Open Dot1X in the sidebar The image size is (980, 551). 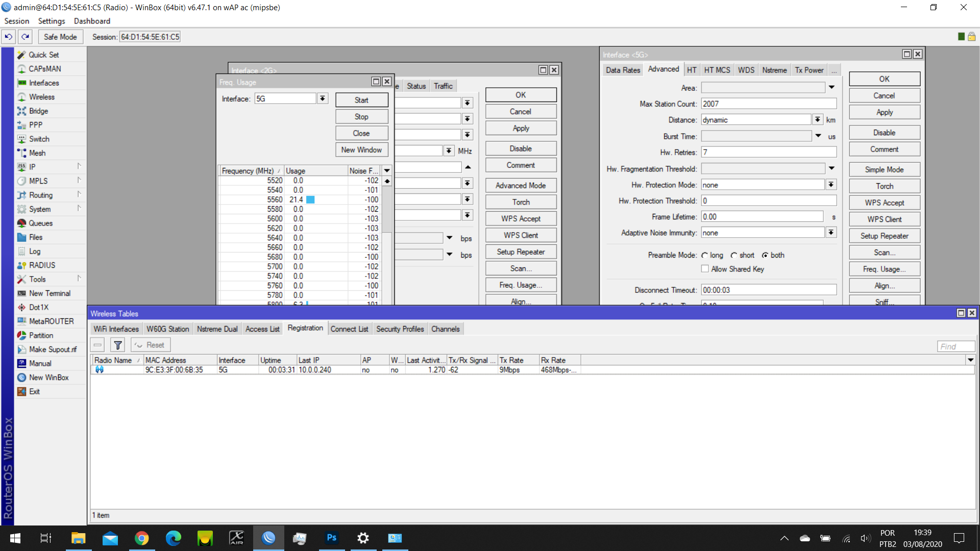pyautogui.click(x=39, y=307)
